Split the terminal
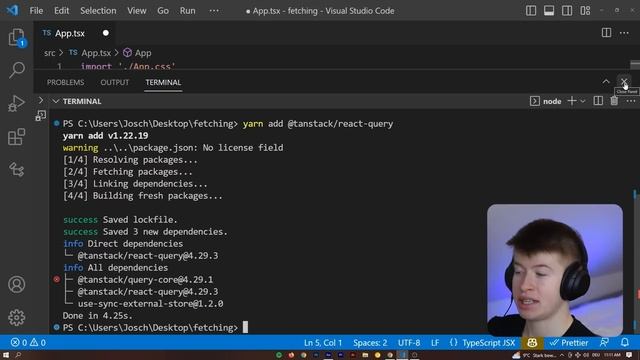 598,101
